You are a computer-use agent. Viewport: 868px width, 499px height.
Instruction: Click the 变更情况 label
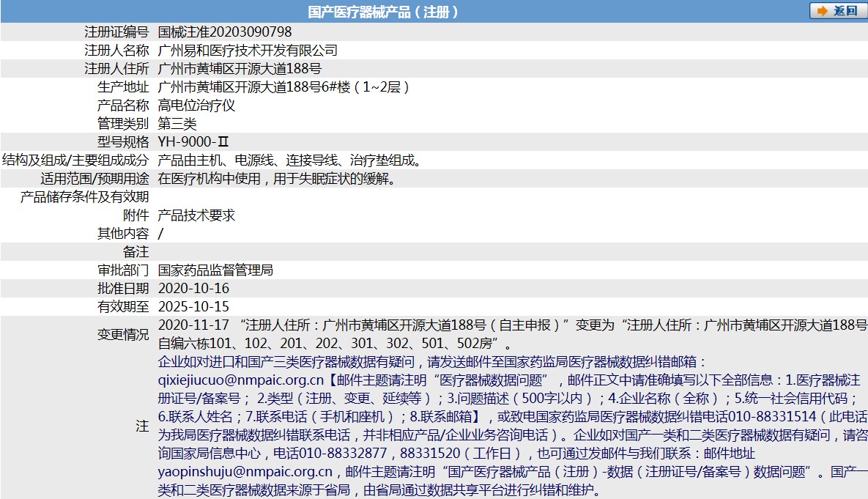click(123, 335)
